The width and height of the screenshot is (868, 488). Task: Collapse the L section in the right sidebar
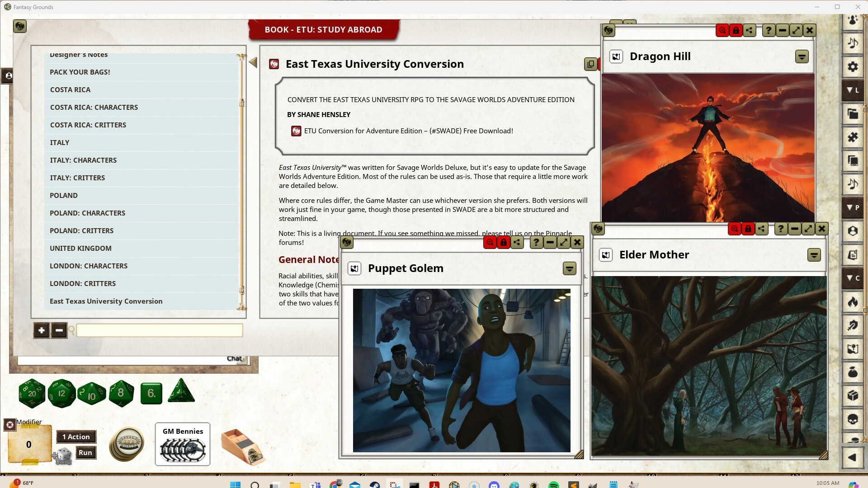(x=853, y=90)
